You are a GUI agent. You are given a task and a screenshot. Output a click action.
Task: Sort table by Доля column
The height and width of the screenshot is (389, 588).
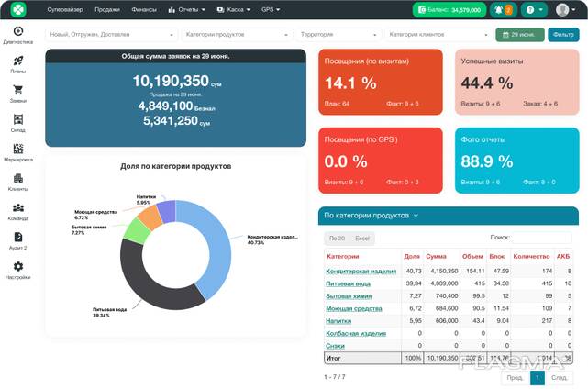click(x=412, y=256)
